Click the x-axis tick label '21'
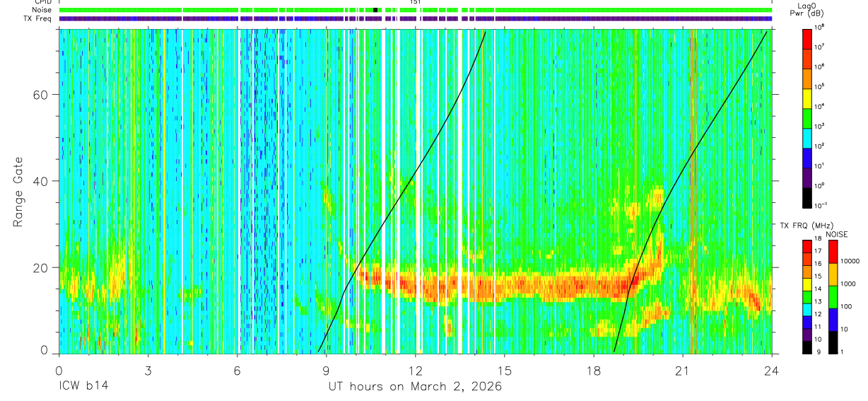Screen dimensions: 868x401 click(682, 371)
